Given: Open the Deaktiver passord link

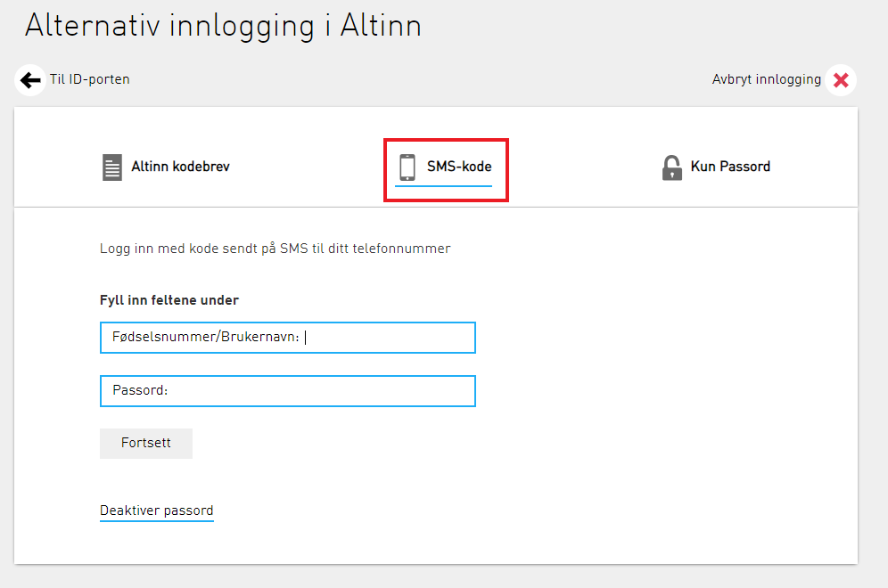Looking at the screenshot, I should click(x=156, y=510).
